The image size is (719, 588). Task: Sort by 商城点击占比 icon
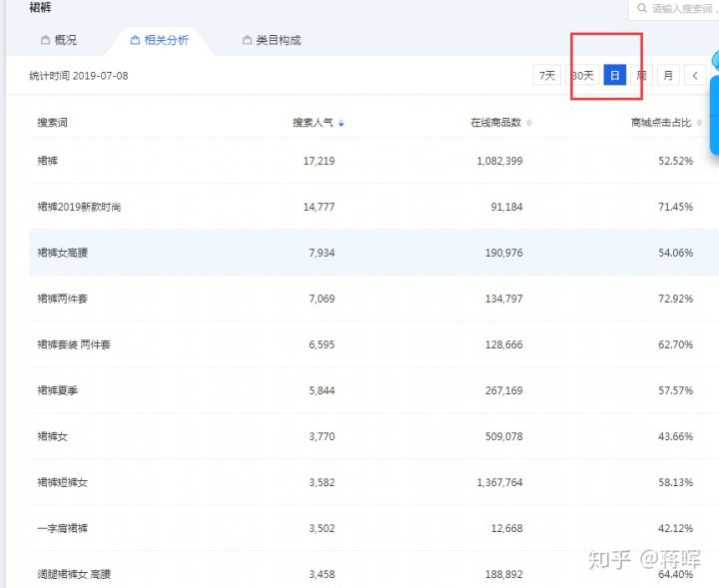699,123
